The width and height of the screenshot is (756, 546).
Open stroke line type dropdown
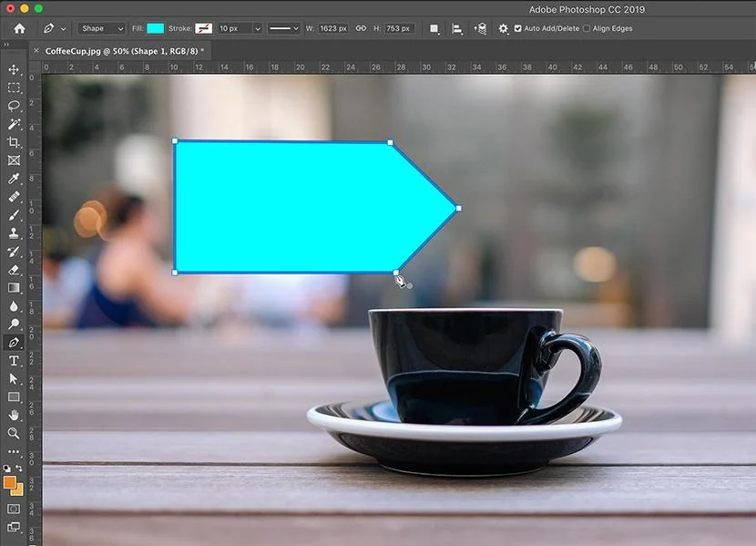click(284, 28)
